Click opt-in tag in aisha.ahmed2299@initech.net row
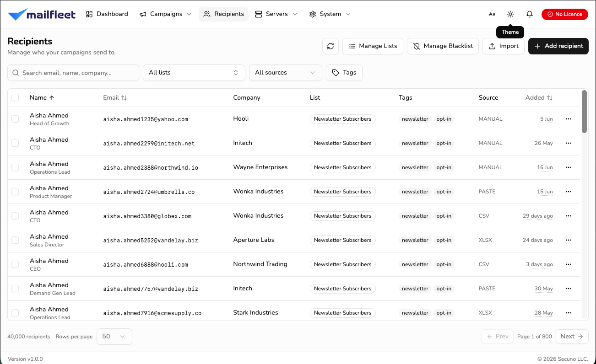This screenshot has width=596, height=364. point(444,143)
